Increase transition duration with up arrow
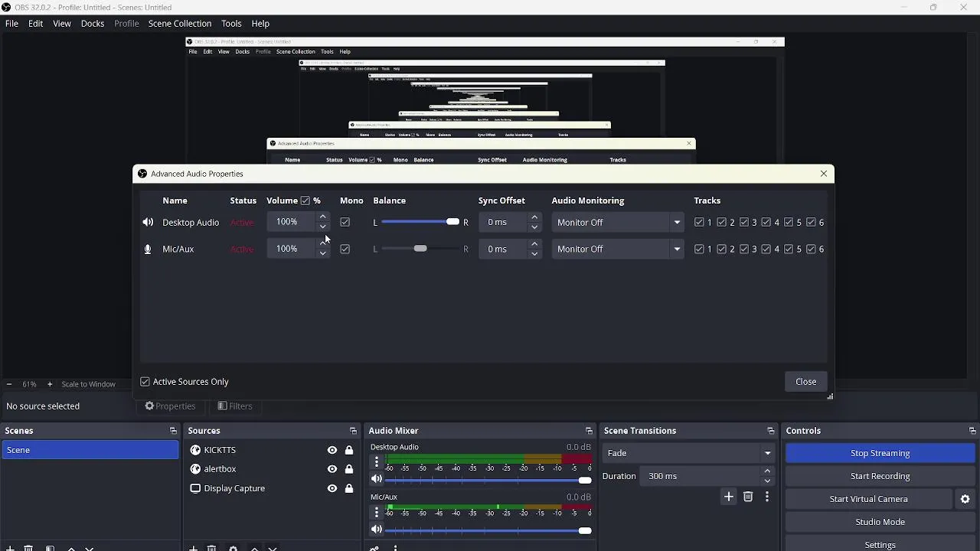Screen dimensions: 980x551 pyautogui.click(x=768, y=471)
